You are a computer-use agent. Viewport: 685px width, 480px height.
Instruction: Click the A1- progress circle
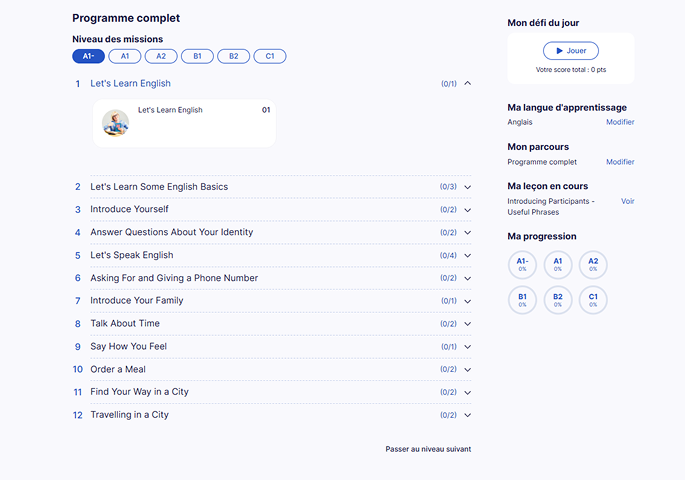pyautogui.click(x=522, y=265)
